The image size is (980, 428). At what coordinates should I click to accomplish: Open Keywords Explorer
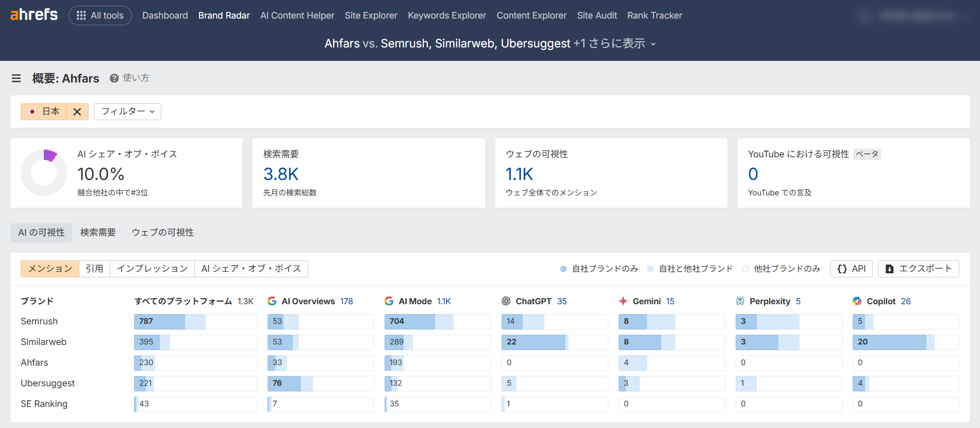[447, 15]
